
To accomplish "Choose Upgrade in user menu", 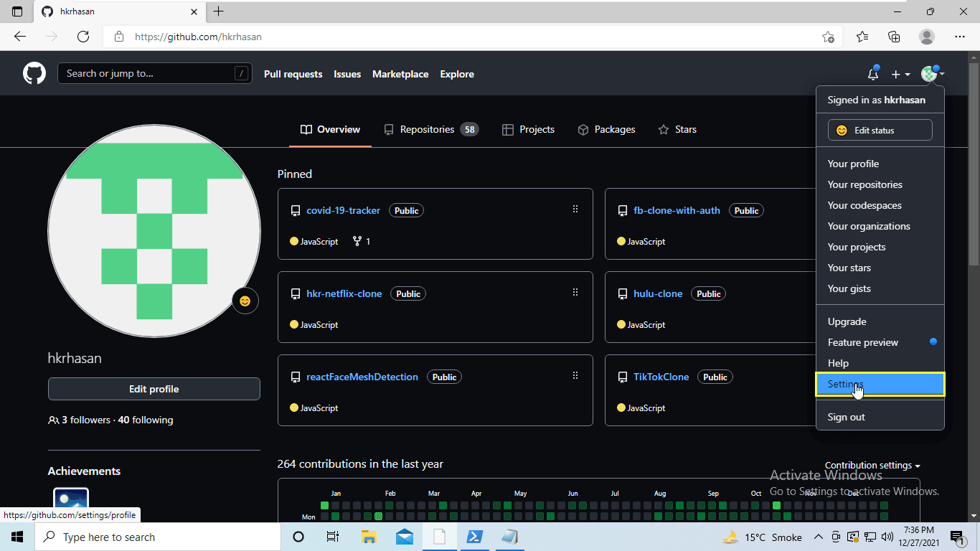I will (880, 321).
